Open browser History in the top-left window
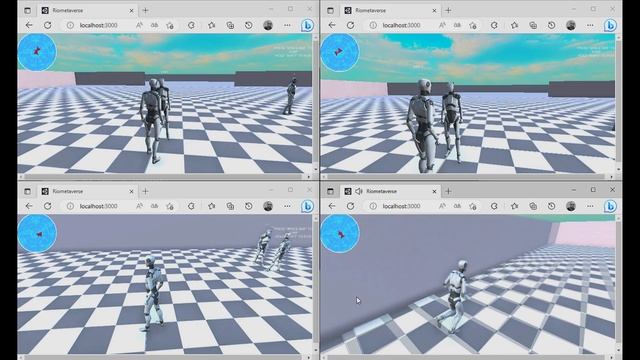The height and width of the screenshot is (360, 640). point(249,25)
